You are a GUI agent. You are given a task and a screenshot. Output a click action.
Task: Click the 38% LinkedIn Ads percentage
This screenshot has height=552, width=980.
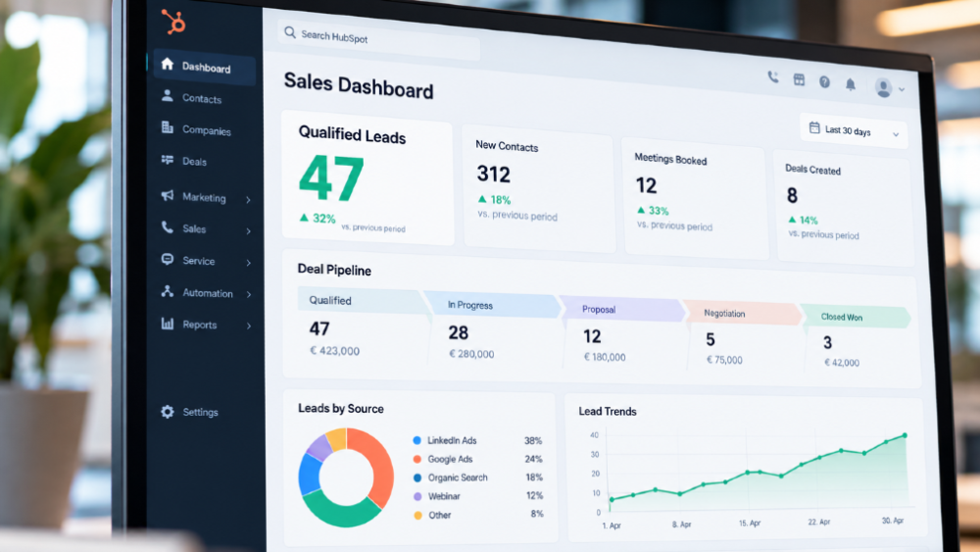(533, 441)
